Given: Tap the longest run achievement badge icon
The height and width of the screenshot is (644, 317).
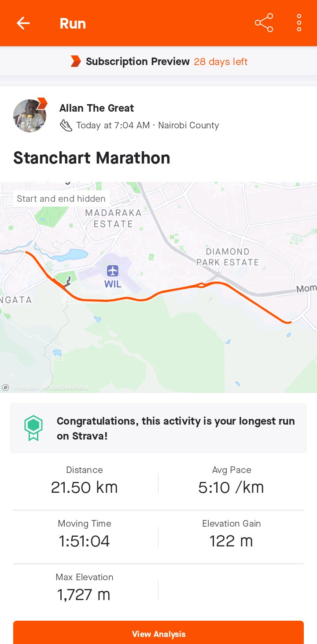Looking at the screenshot, I should tap(33, 428).
